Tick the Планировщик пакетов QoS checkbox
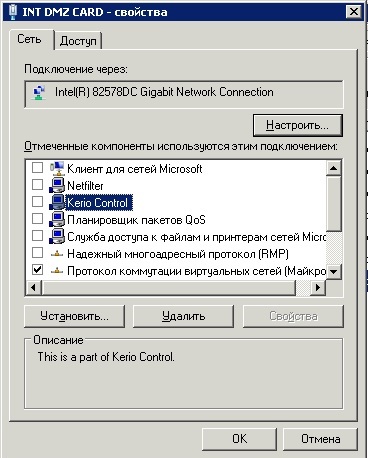The height and width of the screenshot is (458, 368). (37, 219)
